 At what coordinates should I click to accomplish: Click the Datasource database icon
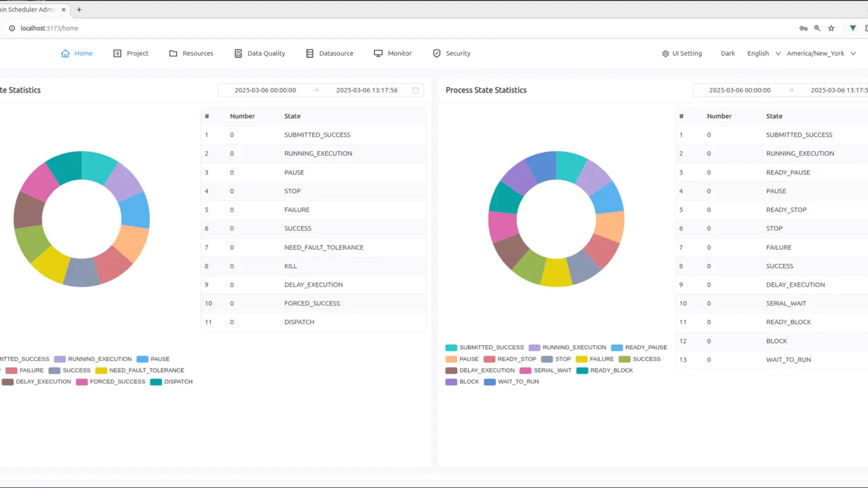point(310,53)
